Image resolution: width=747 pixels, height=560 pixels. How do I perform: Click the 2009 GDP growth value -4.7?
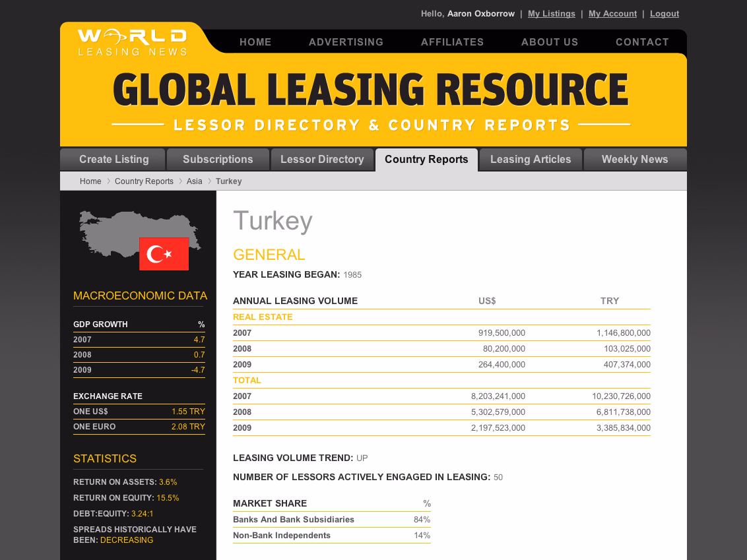[198, 370]
